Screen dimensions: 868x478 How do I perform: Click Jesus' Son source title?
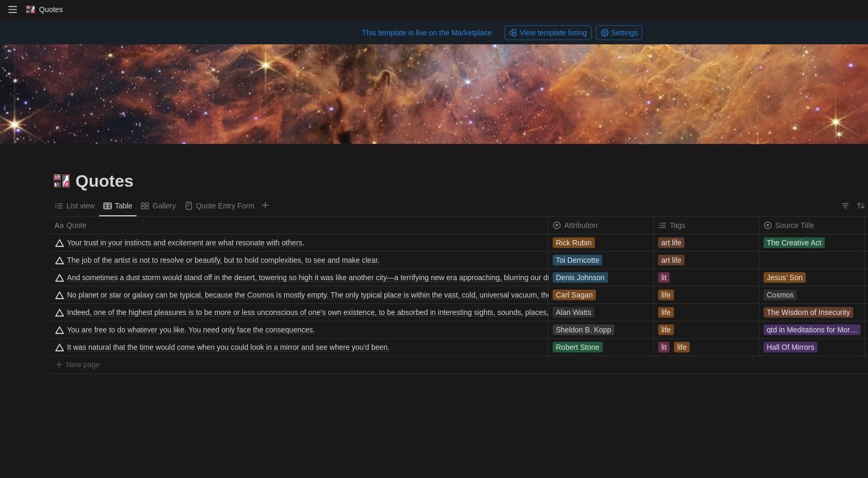pos(785,278)
